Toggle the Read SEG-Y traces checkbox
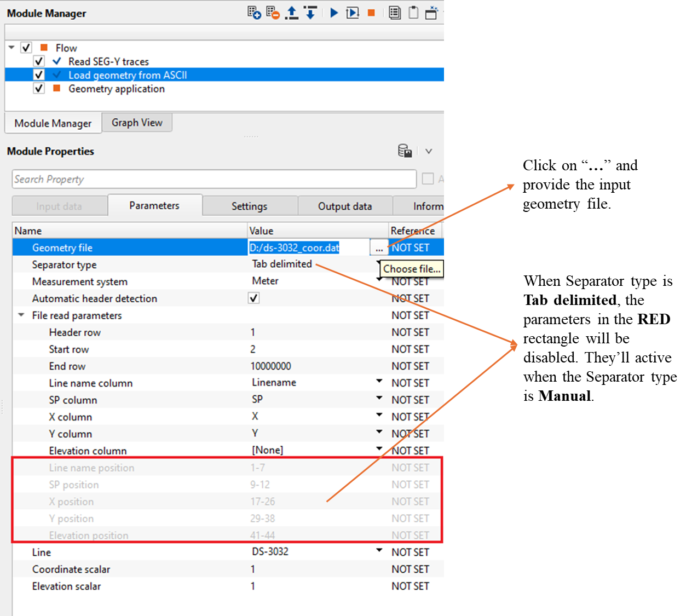The height and width of the screenshot is (616, 692). coord(39,61)
